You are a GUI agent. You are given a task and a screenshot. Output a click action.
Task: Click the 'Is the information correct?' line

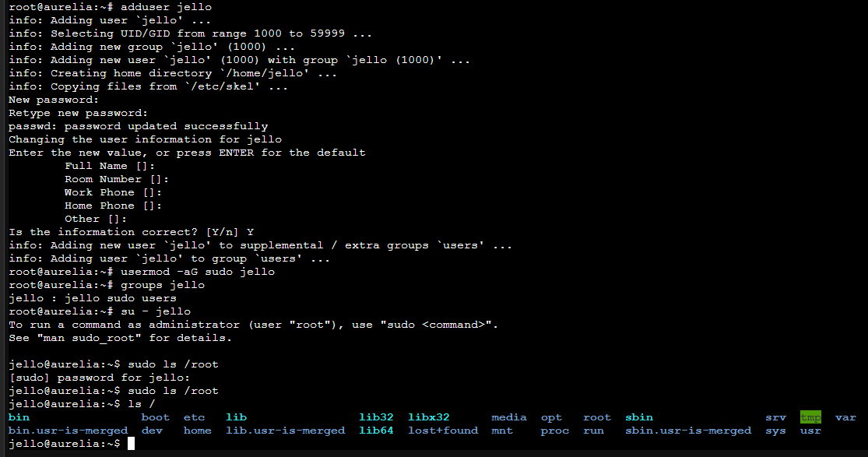pyautogui.click(x=132, y=232)
